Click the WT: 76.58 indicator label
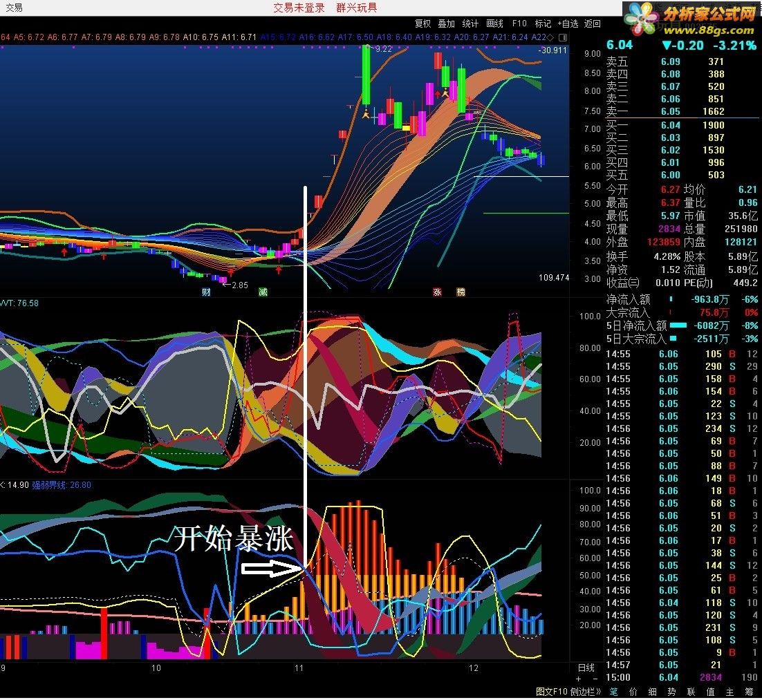762x700 pixels. 19,303
